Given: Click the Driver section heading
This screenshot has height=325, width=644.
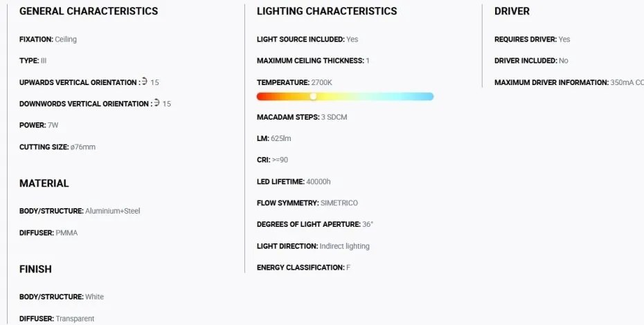Looking at the screenshot, I should click(512, 11).
